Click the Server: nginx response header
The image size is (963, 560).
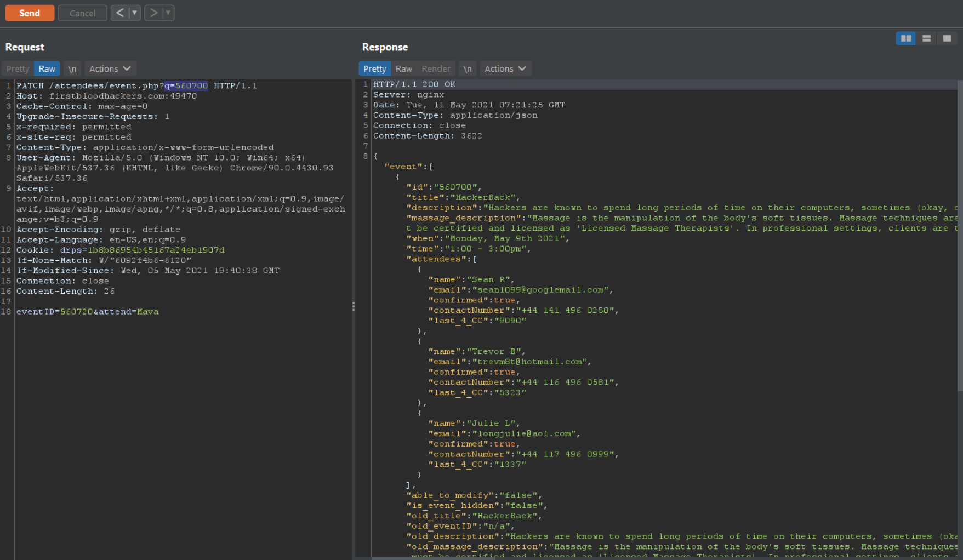click(409, 95)
